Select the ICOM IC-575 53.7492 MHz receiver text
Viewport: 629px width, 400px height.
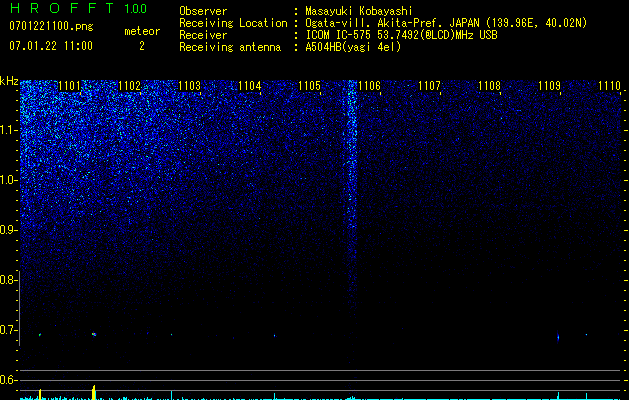tap(401, 35)
